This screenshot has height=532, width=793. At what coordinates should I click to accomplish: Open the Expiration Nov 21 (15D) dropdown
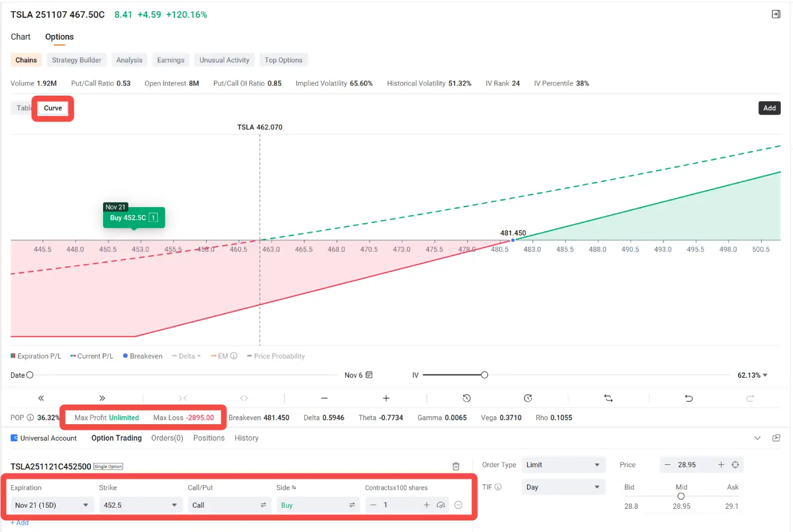(52, 505)
